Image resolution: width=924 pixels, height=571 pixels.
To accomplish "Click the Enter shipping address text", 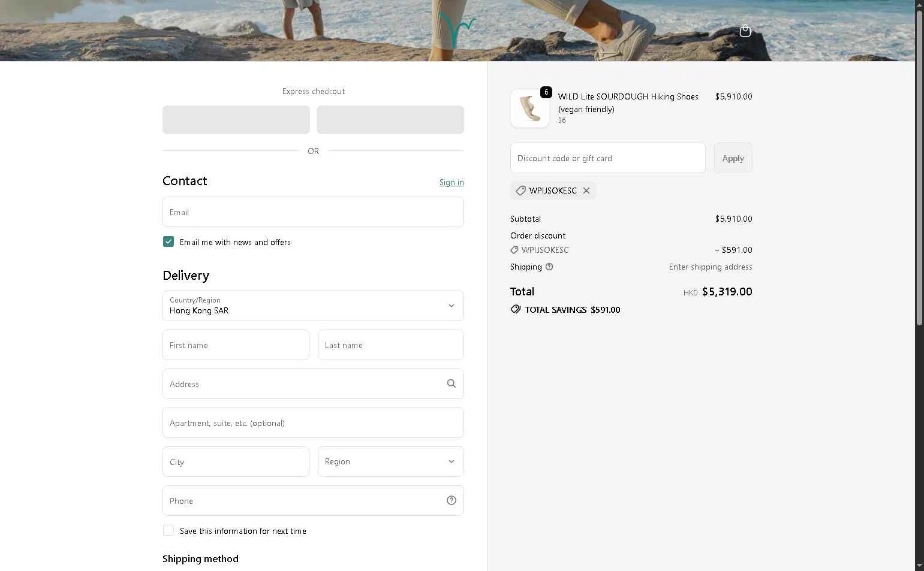I will point(711,267).
